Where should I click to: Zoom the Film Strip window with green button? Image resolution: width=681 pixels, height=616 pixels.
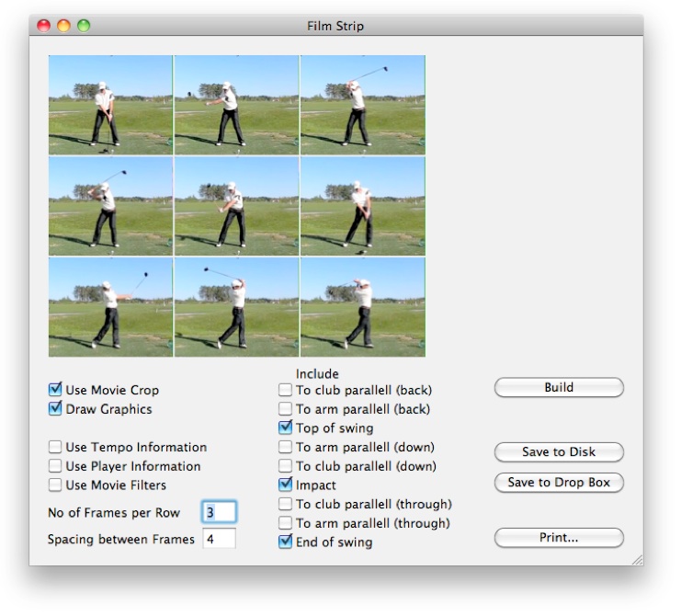pyautogui.click(x=84, y=26)
